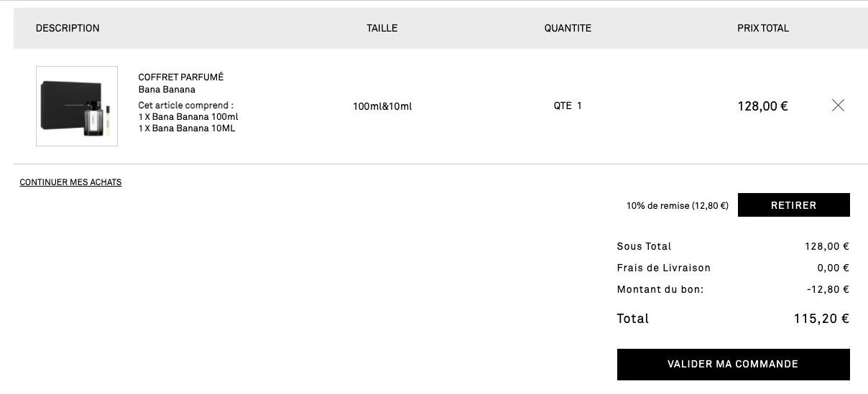The image size is (868, 394).
Task: Click the Montant du bon label
Action: (x=660, y=289)
